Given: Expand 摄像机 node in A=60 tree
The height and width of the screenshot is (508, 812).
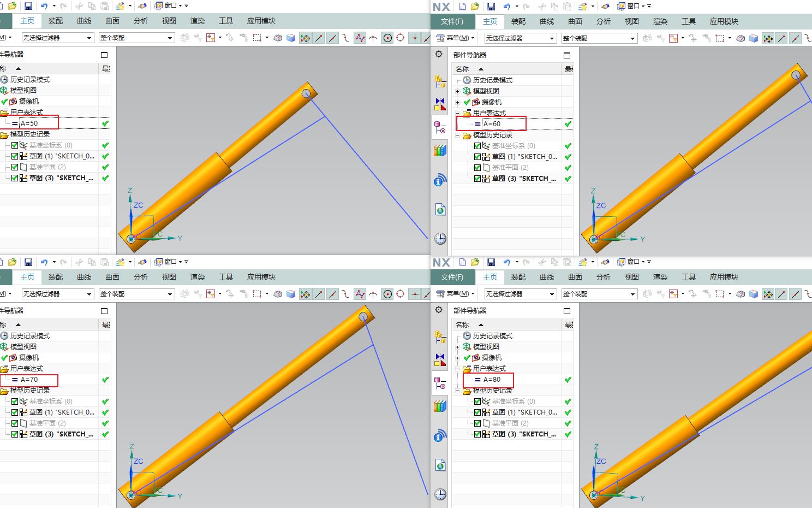Looking at the screenshot, I should (458, 102).
